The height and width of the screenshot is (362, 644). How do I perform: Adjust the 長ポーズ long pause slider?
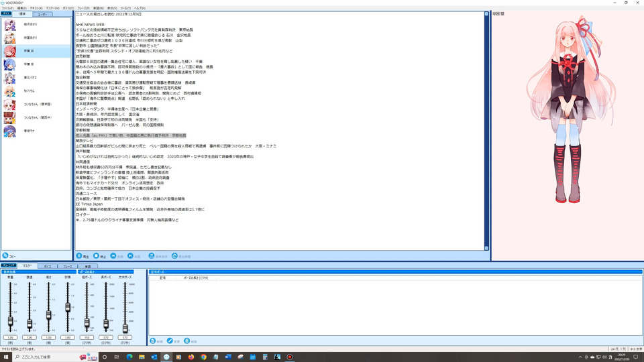pyautogui.click(x=106, y=324)
